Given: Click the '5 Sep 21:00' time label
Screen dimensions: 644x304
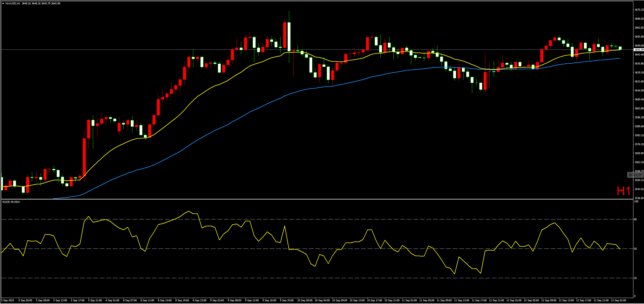Looking at the screenshot, I should pos(95,300).
